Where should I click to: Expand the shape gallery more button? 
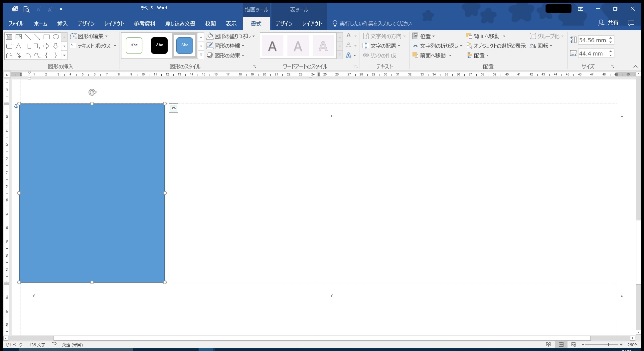click(65, 56)
